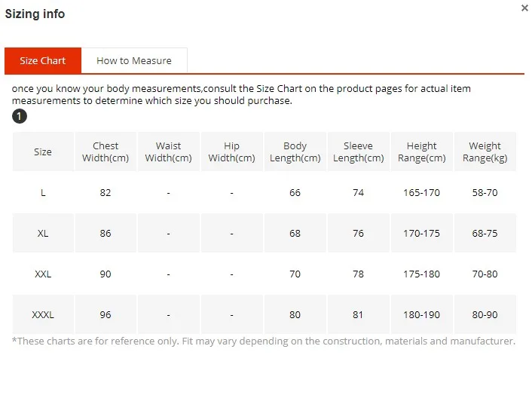Image resolution: width=532 pixels, height=395 pixels.
Task: Select the L size row label
Action: click(43, 193)
